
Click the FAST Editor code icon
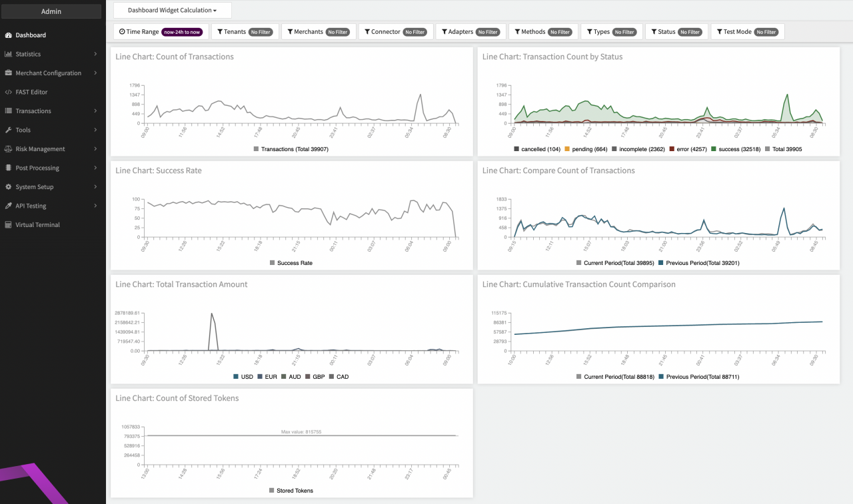[x=9, y=92]
